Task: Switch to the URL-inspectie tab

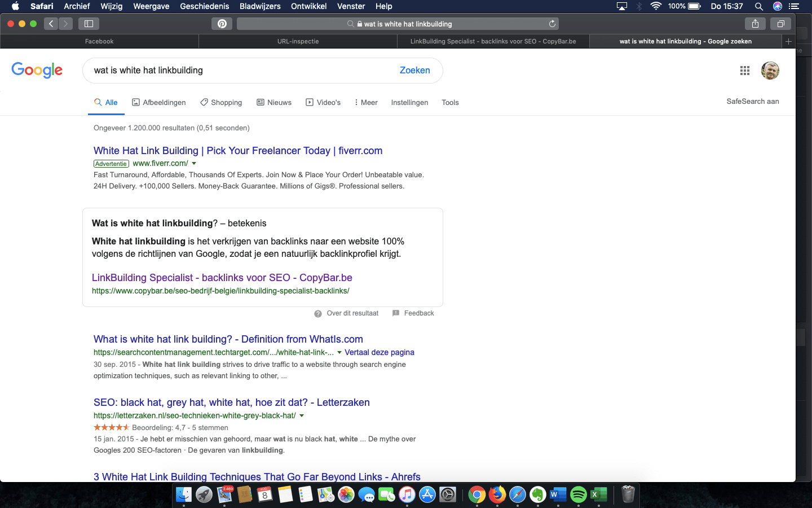Action: click(x=298, y=41)
